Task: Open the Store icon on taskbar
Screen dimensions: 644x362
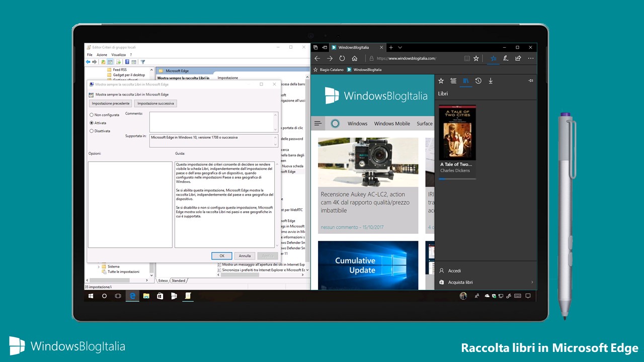Action: pyautogui.click(x=160, y=296)
